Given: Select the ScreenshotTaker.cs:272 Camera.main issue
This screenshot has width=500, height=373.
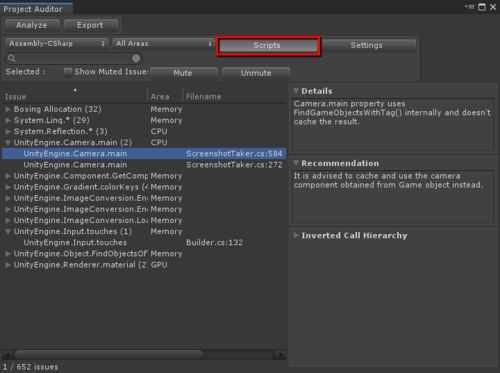Looking at the screenshot, I should point(144,165).
